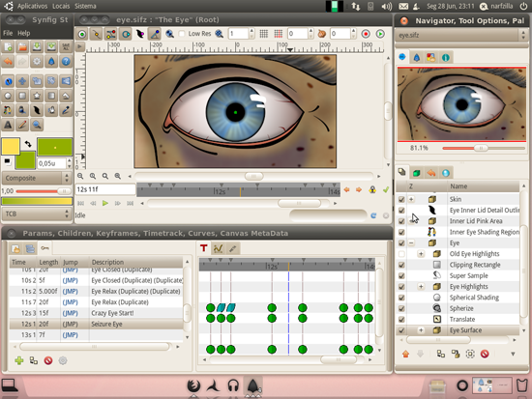
Task: Select the Polygon tool
Action: [66, 96]
